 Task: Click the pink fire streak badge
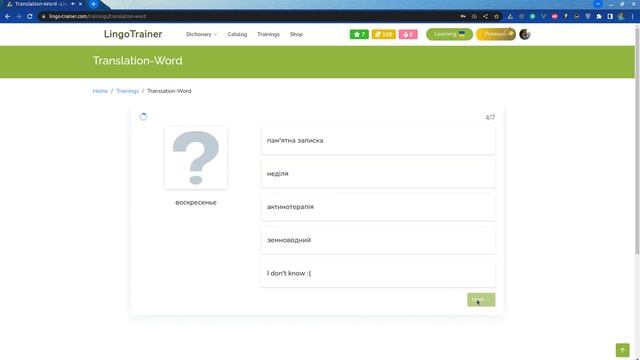point(408,34)
